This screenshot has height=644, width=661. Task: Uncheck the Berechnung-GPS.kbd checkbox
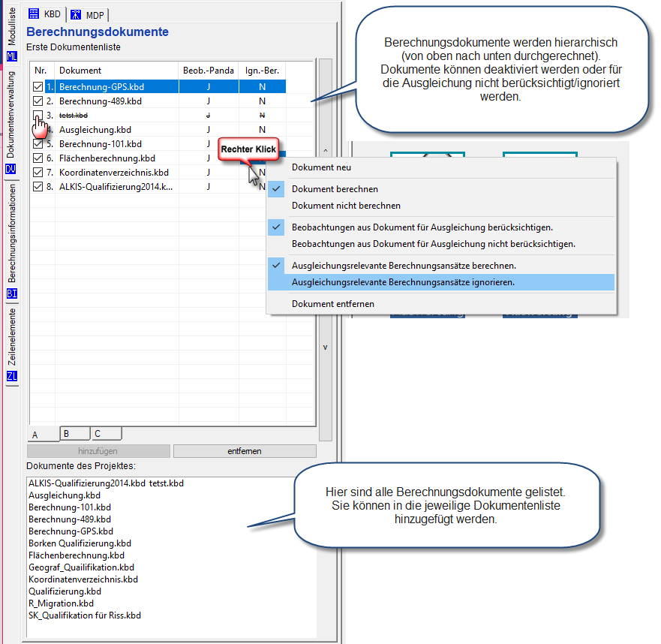pos(38,87)
